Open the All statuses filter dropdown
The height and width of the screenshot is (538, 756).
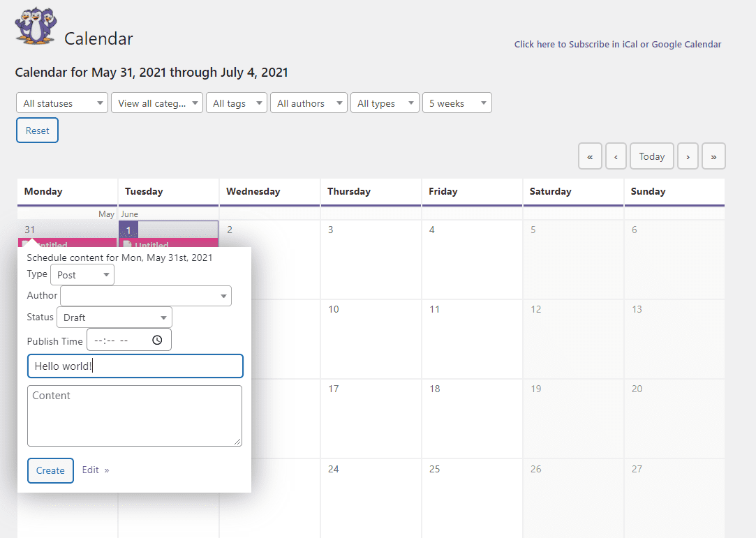(x=61, y=103)
